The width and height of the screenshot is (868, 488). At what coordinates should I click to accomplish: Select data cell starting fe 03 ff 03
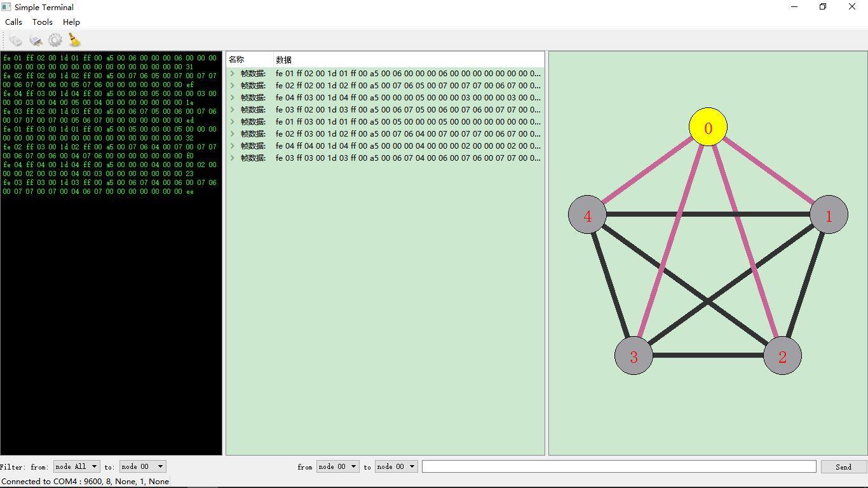pos(408,158)
